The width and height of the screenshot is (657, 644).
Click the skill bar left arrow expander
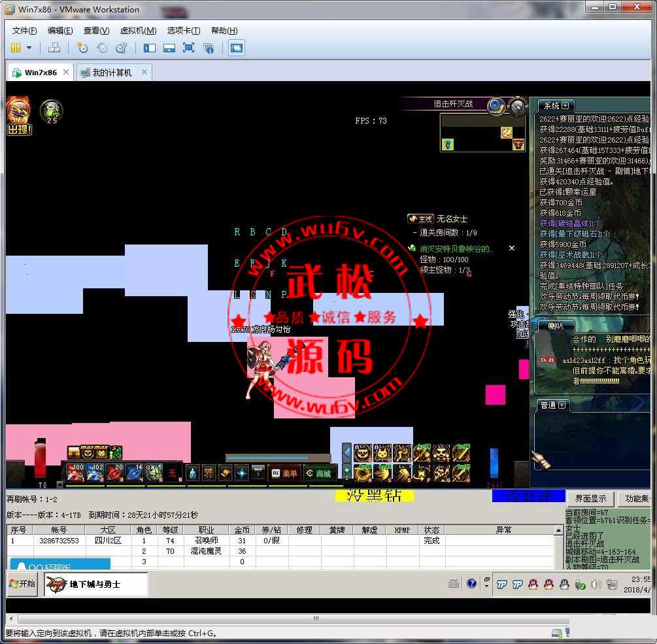346,453
